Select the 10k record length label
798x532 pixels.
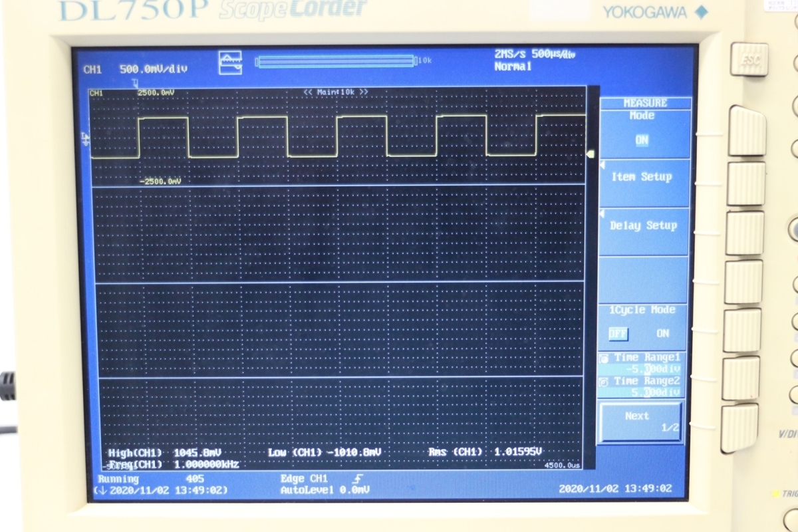pos(424,61)
